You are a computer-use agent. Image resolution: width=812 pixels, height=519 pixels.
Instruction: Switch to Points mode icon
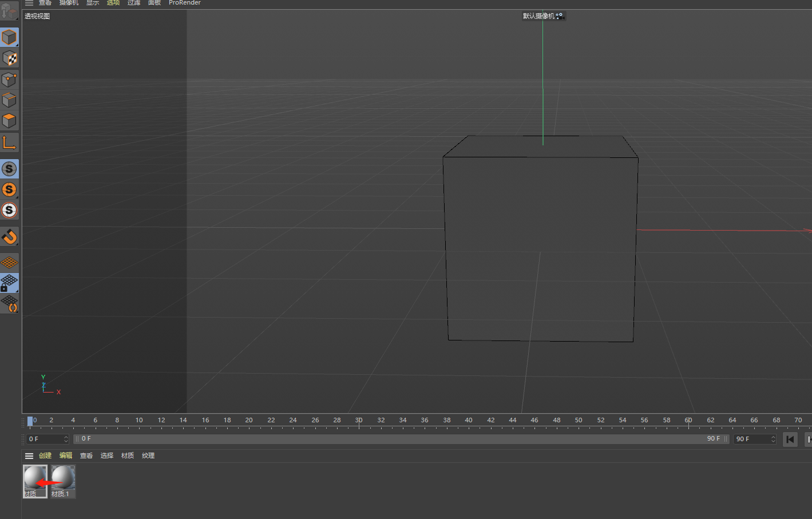(9, 80)
